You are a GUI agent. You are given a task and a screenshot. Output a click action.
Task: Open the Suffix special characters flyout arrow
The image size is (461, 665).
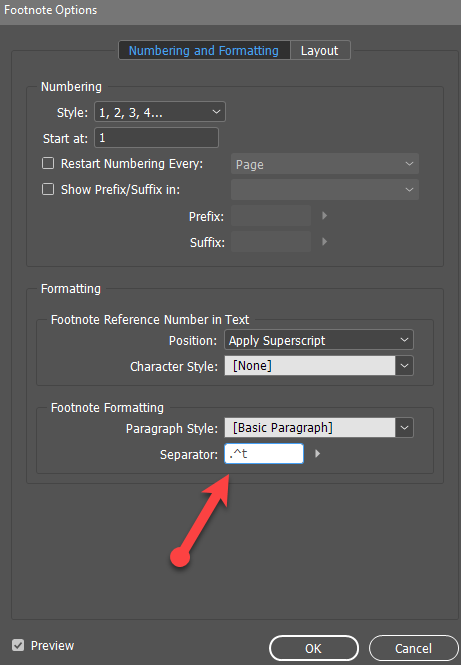324,241
